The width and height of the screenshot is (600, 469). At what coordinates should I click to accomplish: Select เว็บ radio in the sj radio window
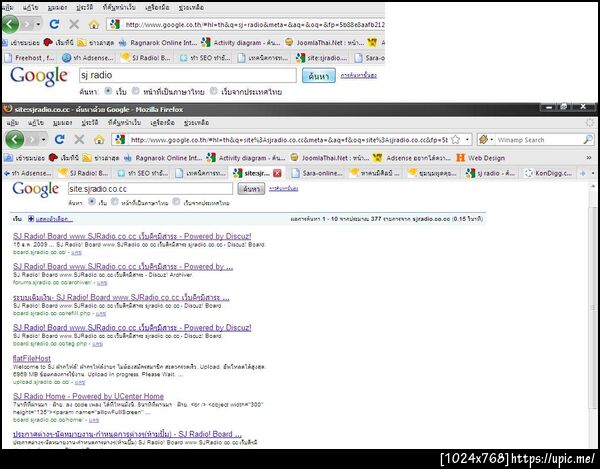click(108, 91)
